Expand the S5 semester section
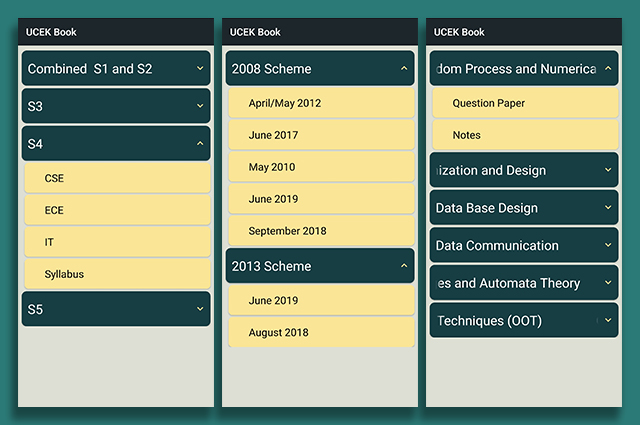Viewport: 640px width, 425px height. coord(115,309)
